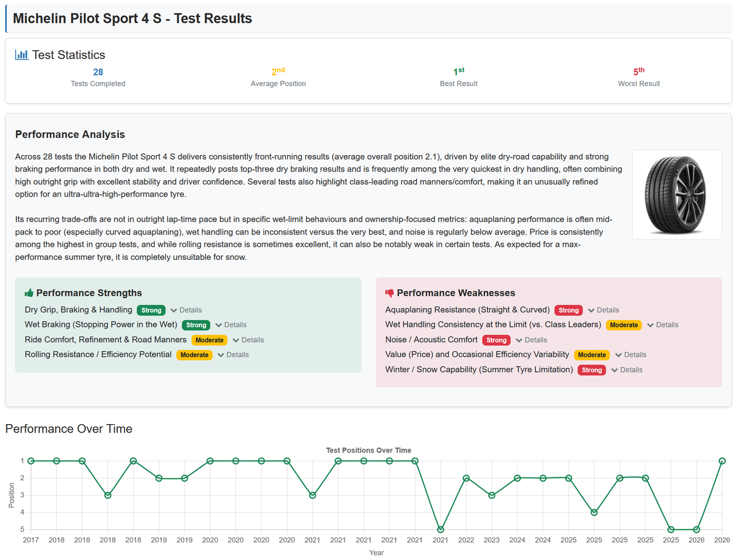Click the '2023' x-axis year label
This screenshot has width=736, height=560.
coord(491,540)
